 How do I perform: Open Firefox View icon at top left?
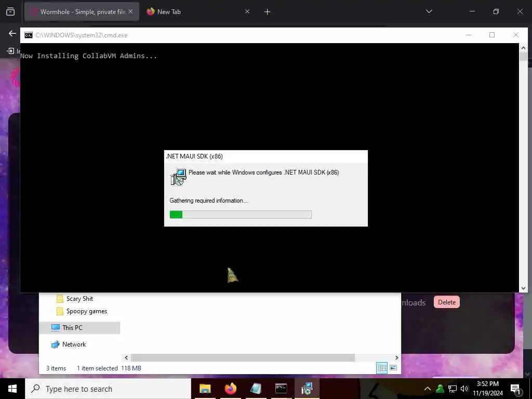tap(10, 11)
